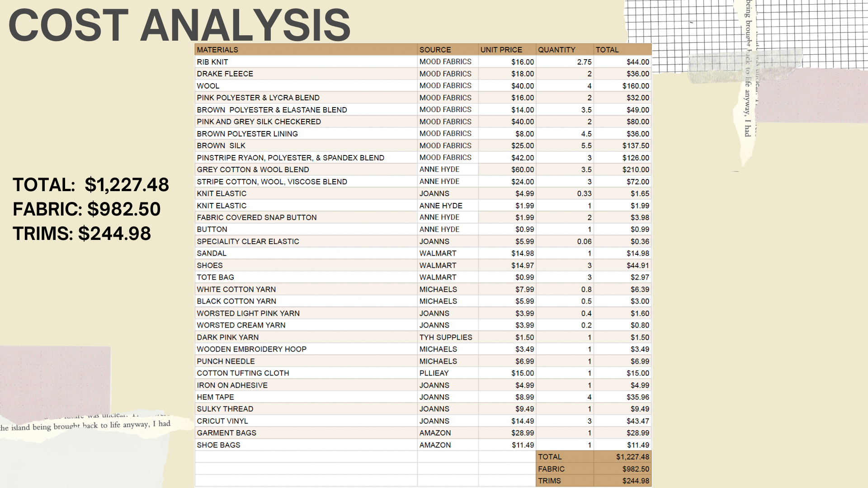Click FABRIC COVERED SNAP BUTTON cell
868x488 pixels.
pyautogui.click(x=306, y=217)
